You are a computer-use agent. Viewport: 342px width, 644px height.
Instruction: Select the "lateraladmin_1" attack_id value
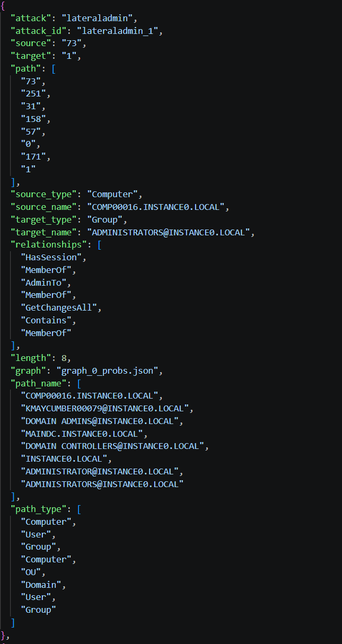coord(117,31)
